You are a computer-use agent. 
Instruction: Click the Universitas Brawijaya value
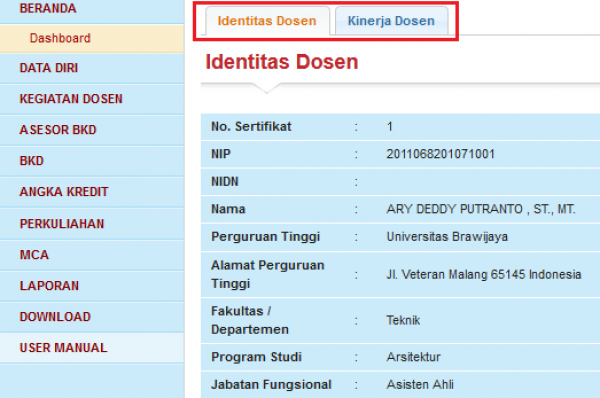click(x=447, y=237)
